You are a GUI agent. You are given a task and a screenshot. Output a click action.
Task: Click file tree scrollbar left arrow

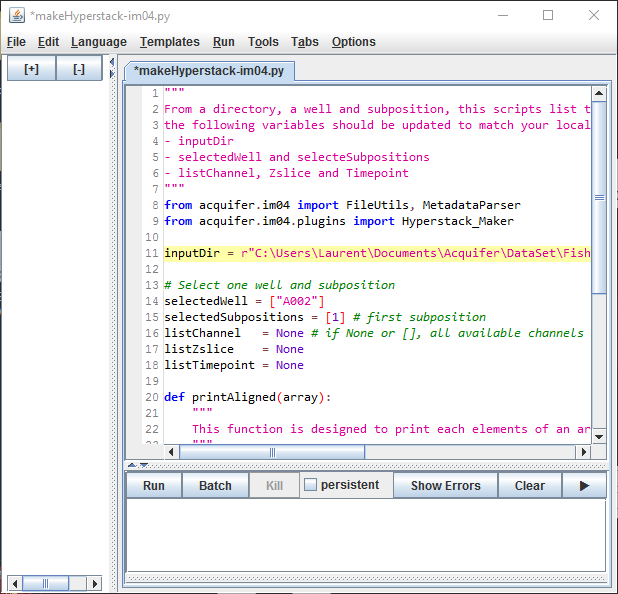click(15, 583)
